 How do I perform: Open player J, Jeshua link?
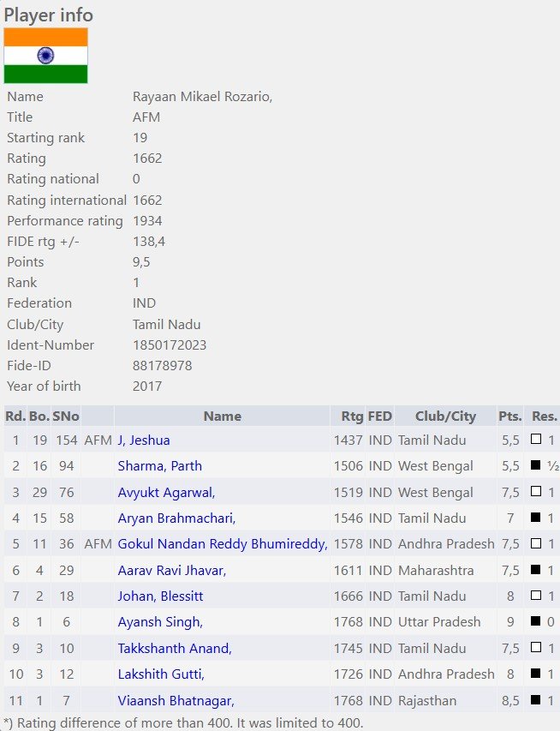click(144, 440)
